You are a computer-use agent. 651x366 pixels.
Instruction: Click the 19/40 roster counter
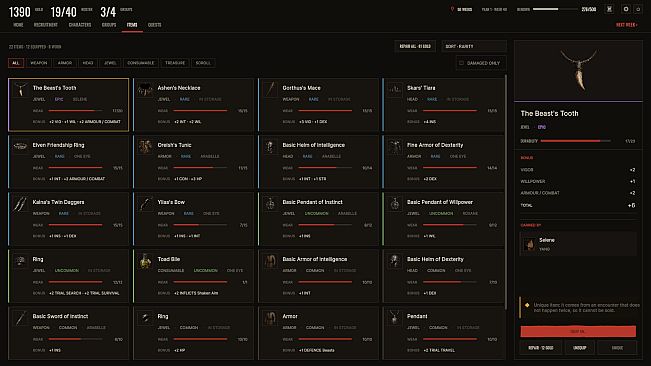click(64, 12)
